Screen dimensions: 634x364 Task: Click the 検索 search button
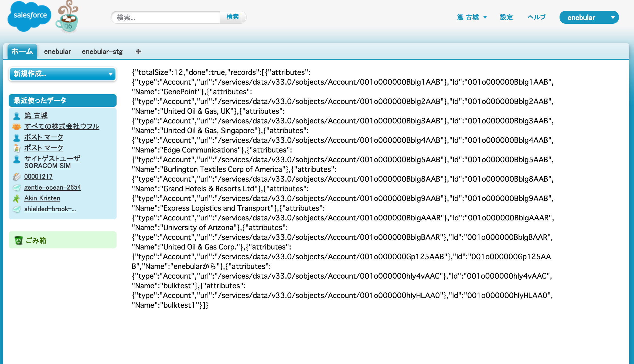coord(233,17)
